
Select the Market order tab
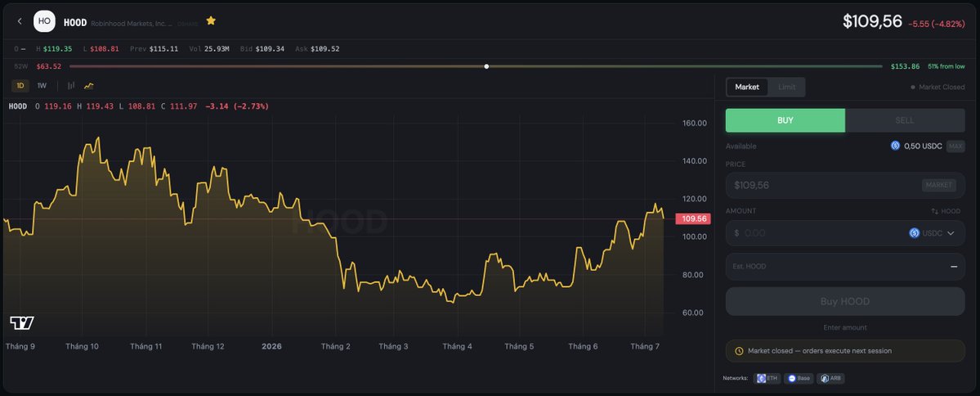click(747, 87)
